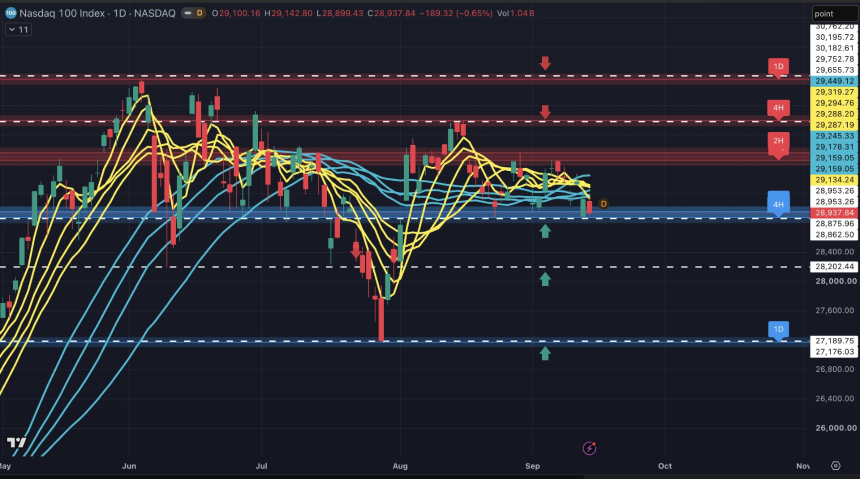The width and height of the screenshot is (860, 479).
Task: Click the price label 28,202.44
Action: point(834,267)
